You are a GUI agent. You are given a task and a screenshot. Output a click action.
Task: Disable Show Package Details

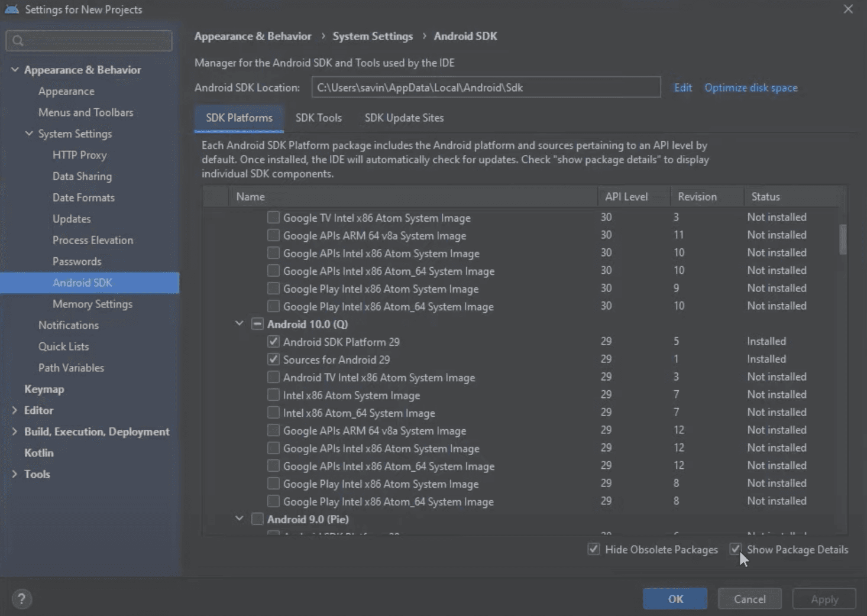pyautogui.click(x=736, y=549)
